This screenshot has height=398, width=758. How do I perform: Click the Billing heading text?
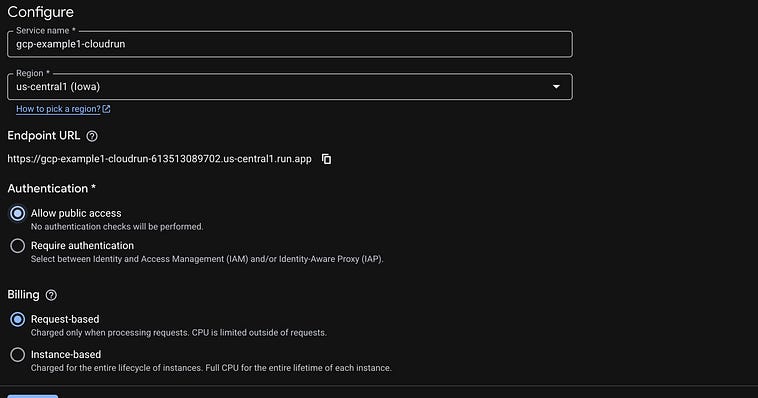(23, 295)
